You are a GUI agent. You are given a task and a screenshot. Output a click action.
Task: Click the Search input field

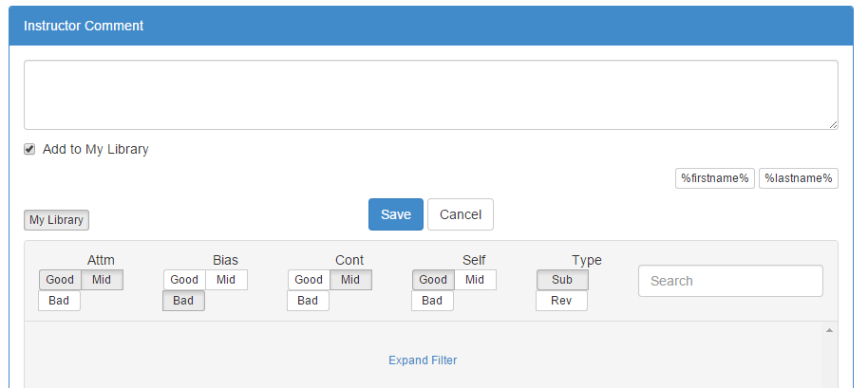(x=730, y=281)
